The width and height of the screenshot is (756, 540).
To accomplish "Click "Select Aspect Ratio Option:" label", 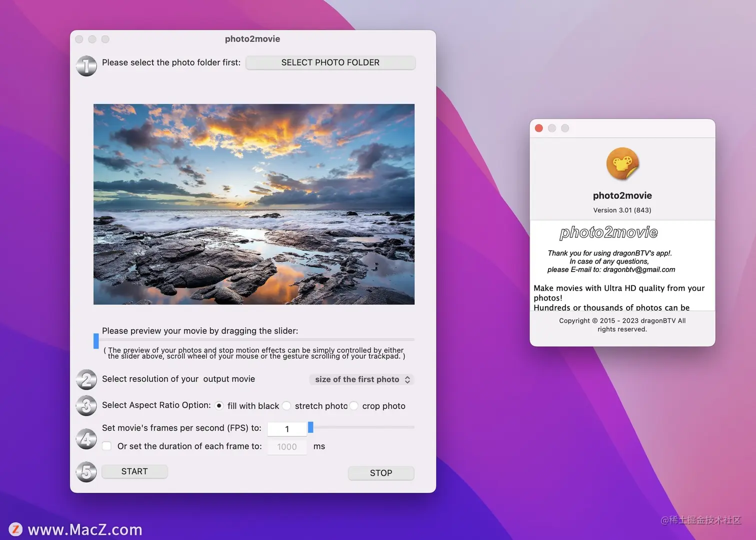I will 156,405.
